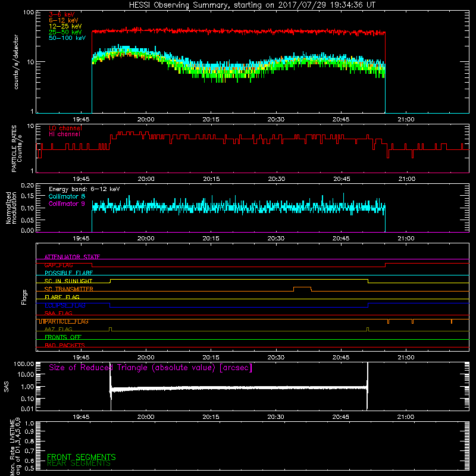This screenshot has height=476, width=476.
Task: Click the "SAS" y-axis label
Action: pos(7,387)
